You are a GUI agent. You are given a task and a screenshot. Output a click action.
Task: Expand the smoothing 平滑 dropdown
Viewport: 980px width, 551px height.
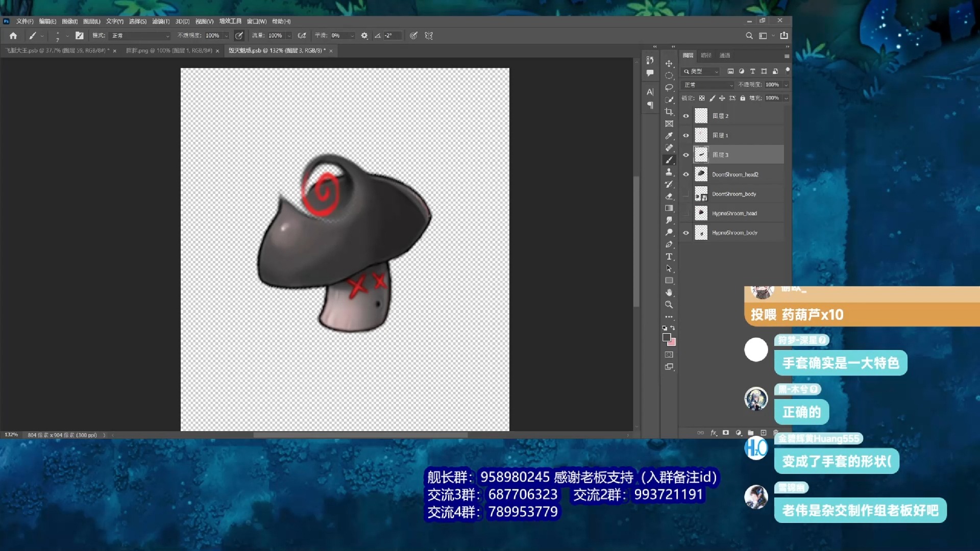coord(352,36)
